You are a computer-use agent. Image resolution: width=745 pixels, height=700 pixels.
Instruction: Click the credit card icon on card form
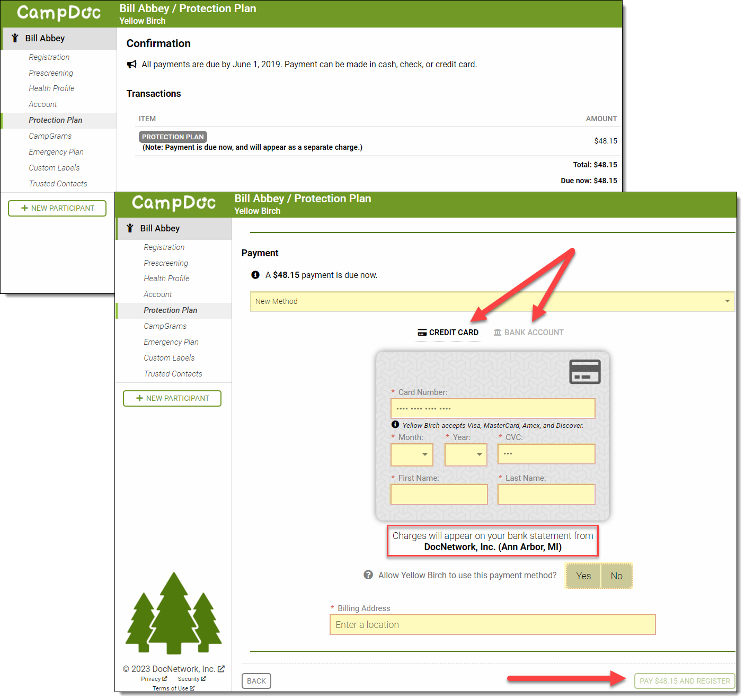(x=584, y=372)
